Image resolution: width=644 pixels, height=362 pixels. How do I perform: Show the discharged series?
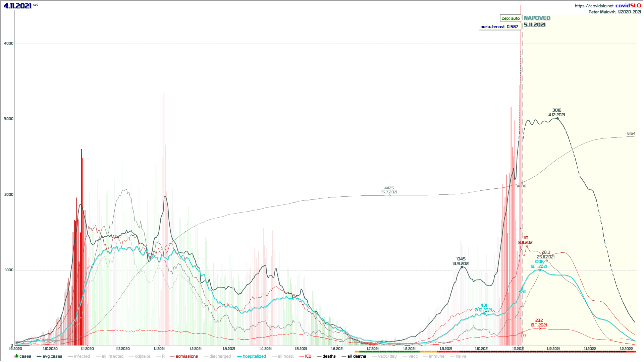[220, 356]
